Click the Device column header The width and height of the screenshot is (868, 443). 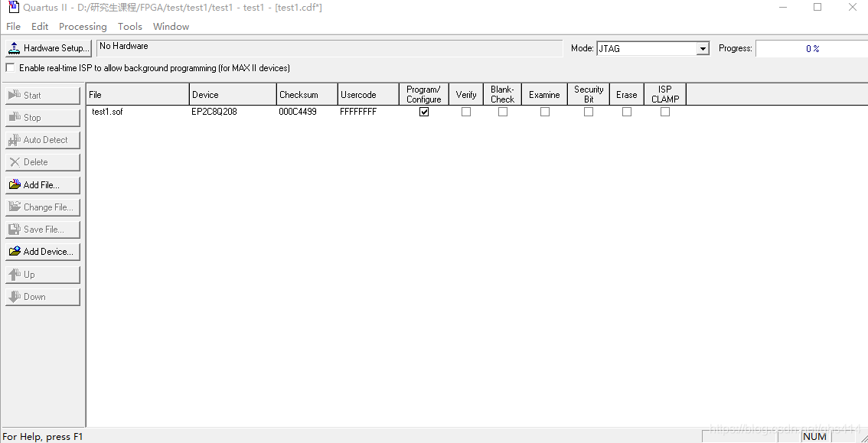233,95
